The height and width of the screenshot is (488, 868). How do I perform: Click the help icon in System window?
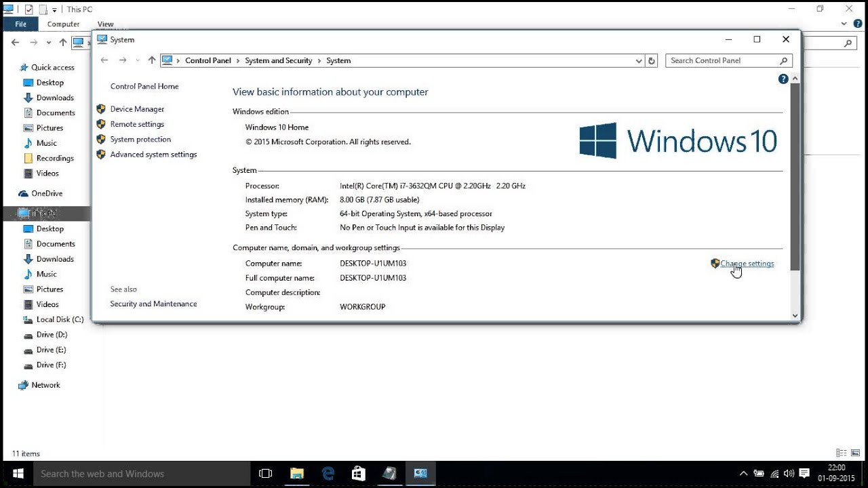[783, 79]
